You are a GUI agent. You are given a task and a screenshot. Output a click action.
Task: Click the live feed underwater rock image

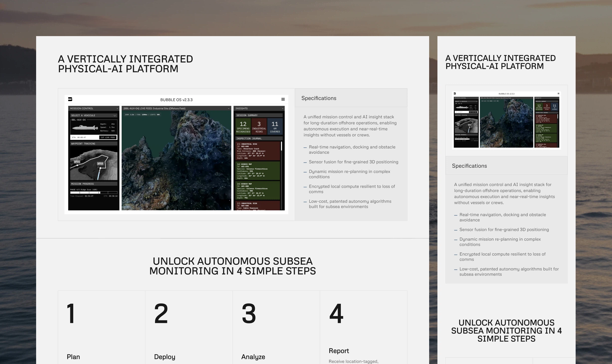[x=176, y=160]
